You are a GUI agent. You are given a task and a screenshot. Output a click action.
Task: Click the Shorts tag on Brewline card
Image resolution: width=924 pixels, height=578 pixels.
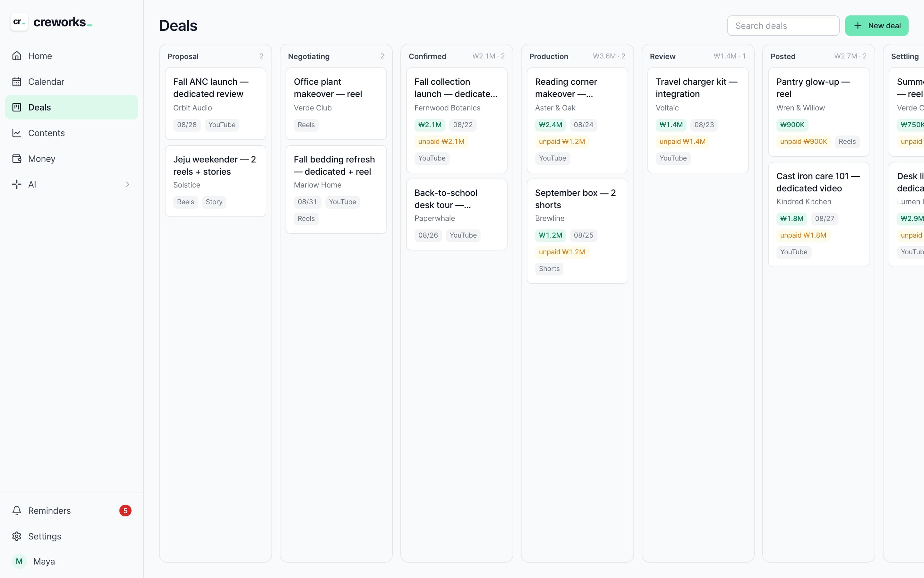(x=549, y=269)
